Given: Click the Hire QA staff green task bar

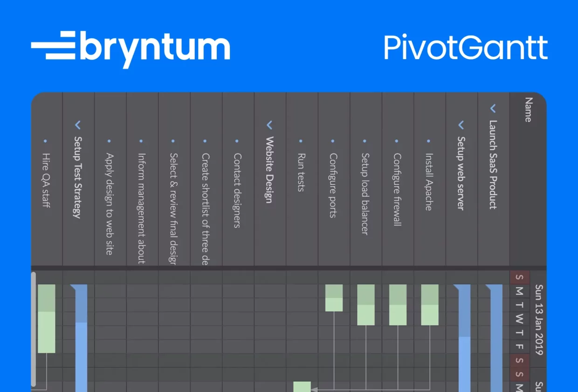Looking at the screenshot, I should [47, 318].
